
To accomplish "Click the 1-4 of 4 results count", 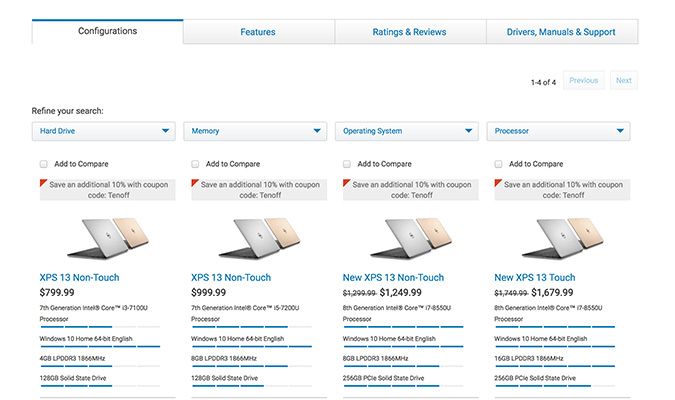I will (x=543, y=82).
